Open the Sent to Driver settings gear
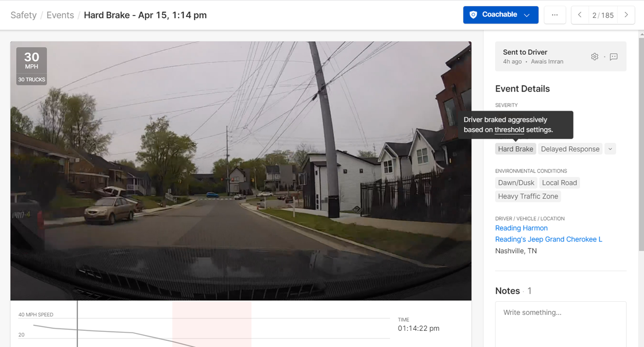Viewport: 644px width, 347px height. (595, 57)
